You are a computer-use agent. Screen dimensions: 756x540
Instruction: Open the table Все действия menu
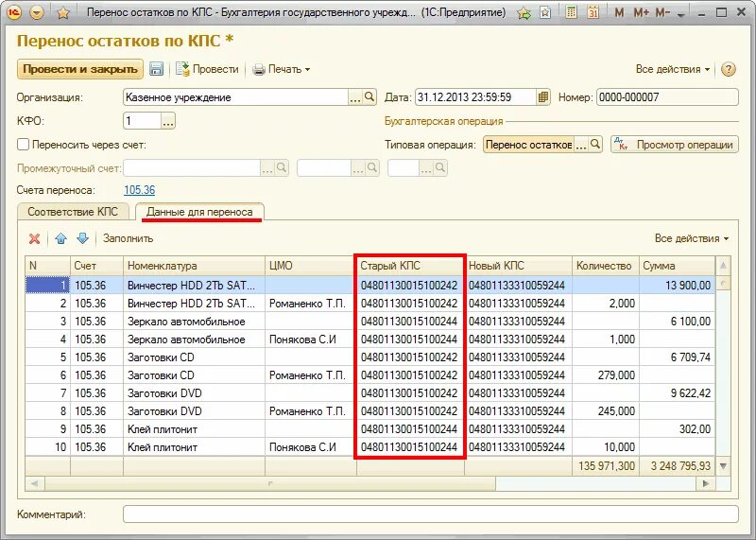(692, 238)
